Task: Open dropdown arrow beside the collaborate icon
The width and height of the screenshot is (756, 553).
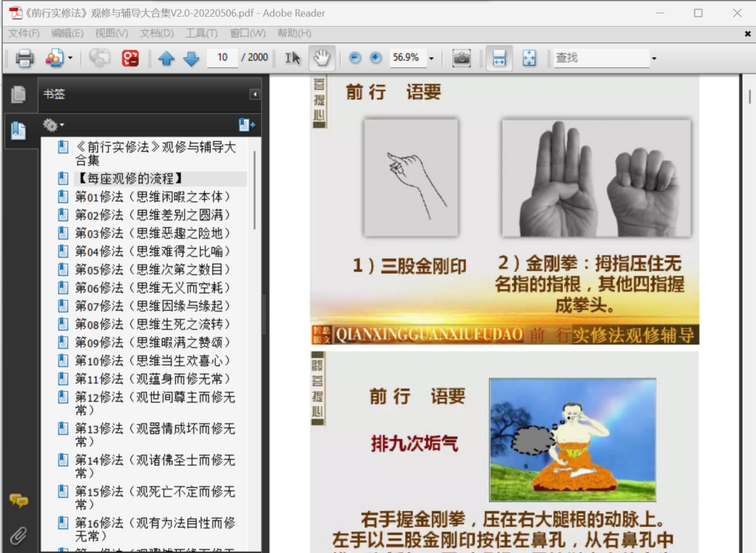Action: (71, 58)
